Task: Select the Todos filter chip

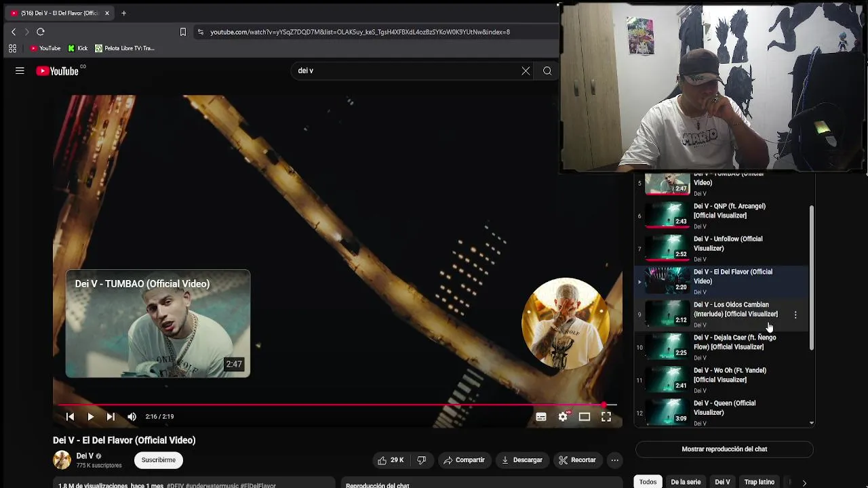Action: (x=648, y=482)
